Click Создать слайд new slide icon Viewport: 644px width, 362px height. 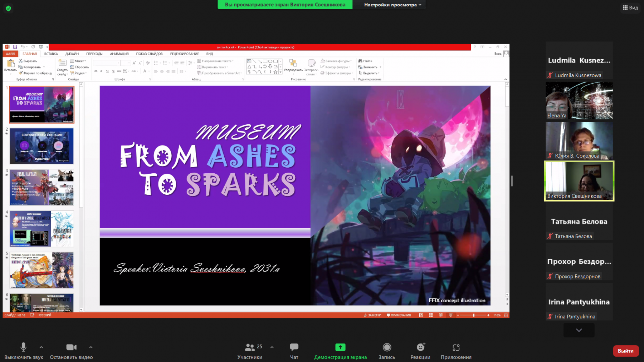point(62,63)
